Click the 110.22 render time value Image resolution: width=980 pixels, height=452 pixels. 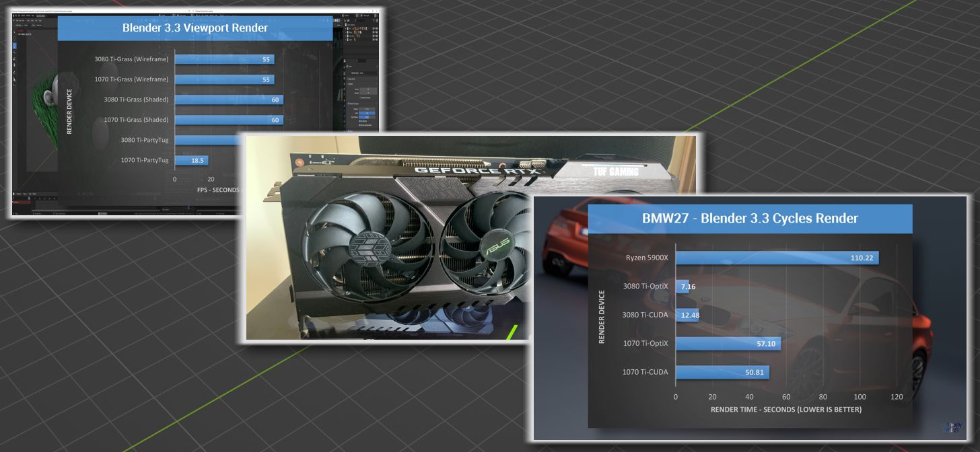point(862,258)
